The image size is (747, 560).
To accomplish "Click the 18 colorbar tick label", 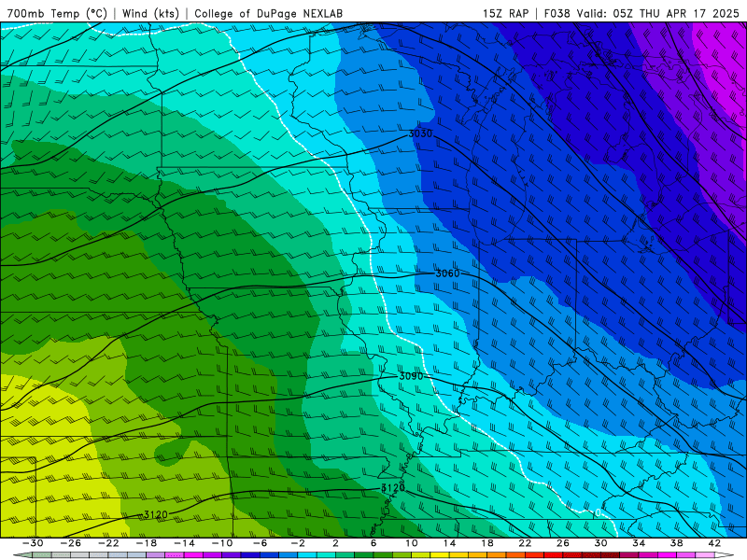I will coord(486,543).
